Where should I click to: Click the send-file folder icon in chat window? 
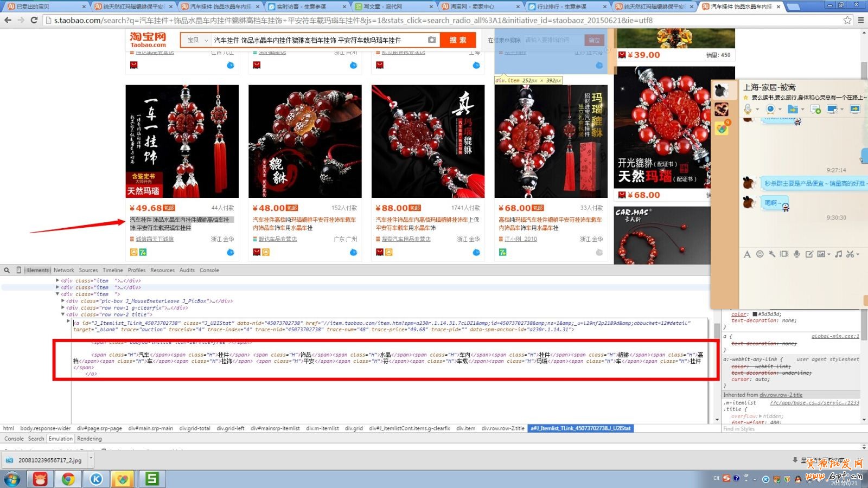click(x=793, y=109)
